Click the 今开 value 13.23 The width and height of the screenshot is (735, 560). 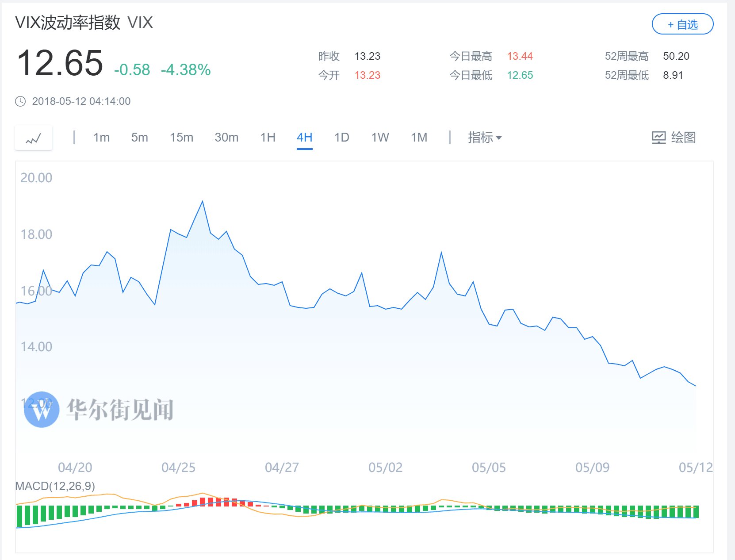367,75
